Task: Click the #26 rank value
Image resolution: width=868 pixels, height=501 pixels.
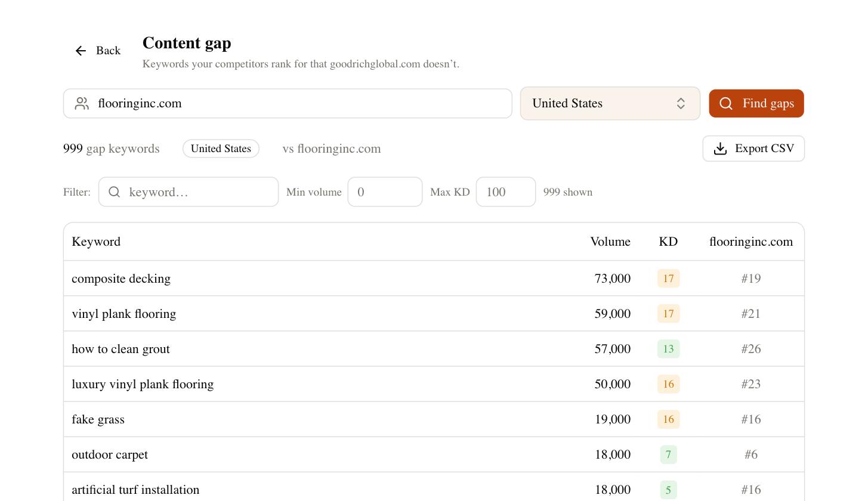Action: pos(751,349)
